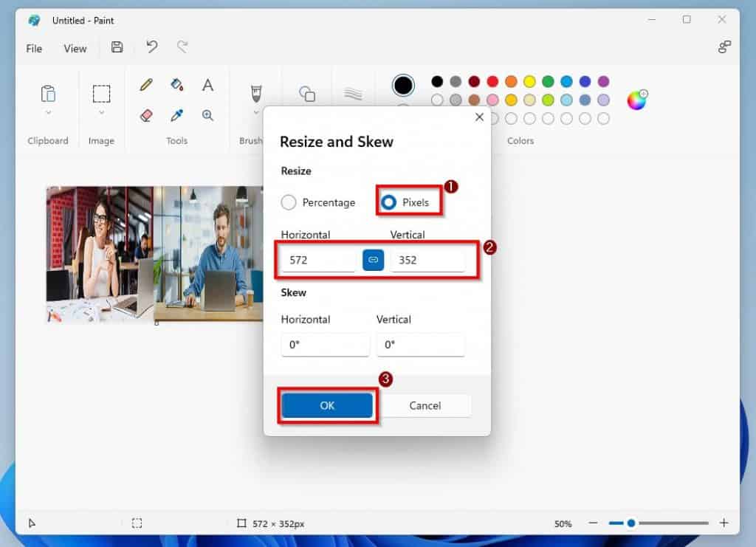This screenshot has height=547, width=756.
Task: Select the Color picker eyedropper tool
Action: coord(177,115)
